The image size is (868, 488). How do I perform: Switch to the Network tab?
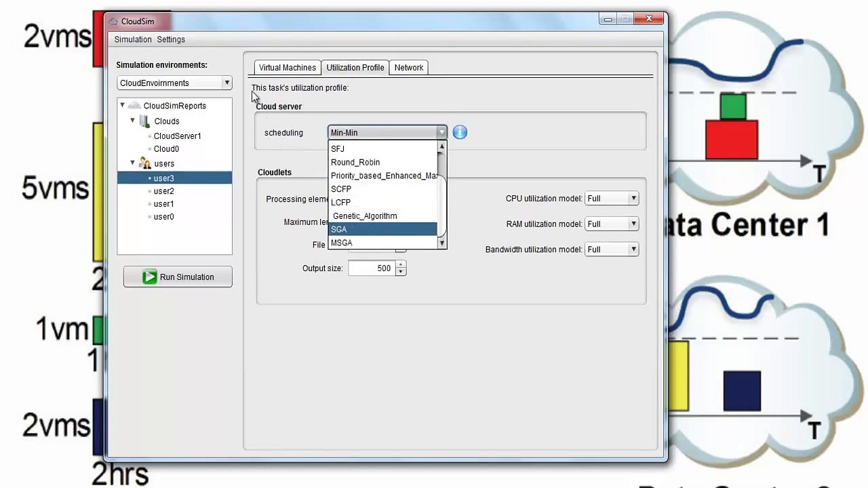409,68
